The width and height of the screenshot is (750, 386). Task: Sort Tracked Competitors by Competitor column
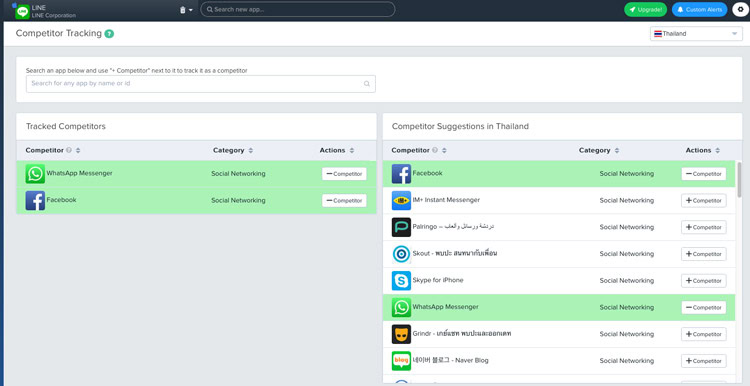78,151
